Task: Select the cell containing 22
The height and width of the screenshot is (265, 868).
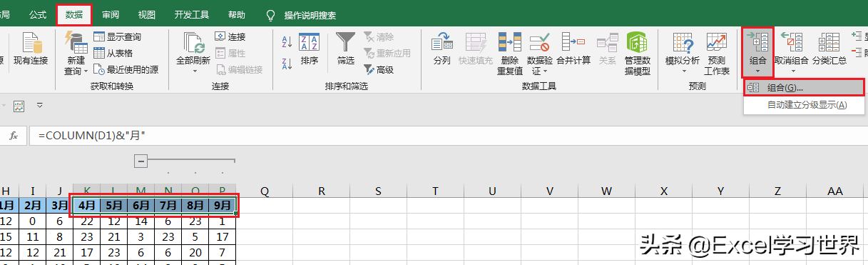Action: [86, 221]
